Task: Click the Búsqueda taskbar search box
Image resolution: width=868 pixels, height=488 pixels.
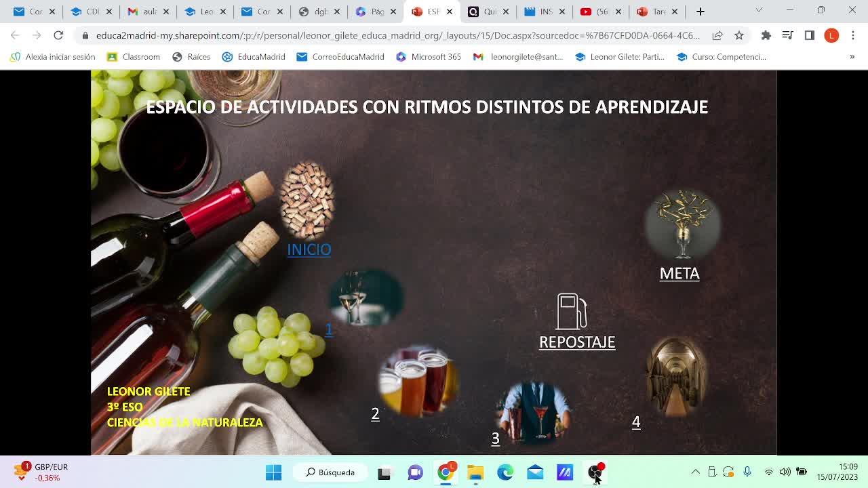Action: click(331, 472)
